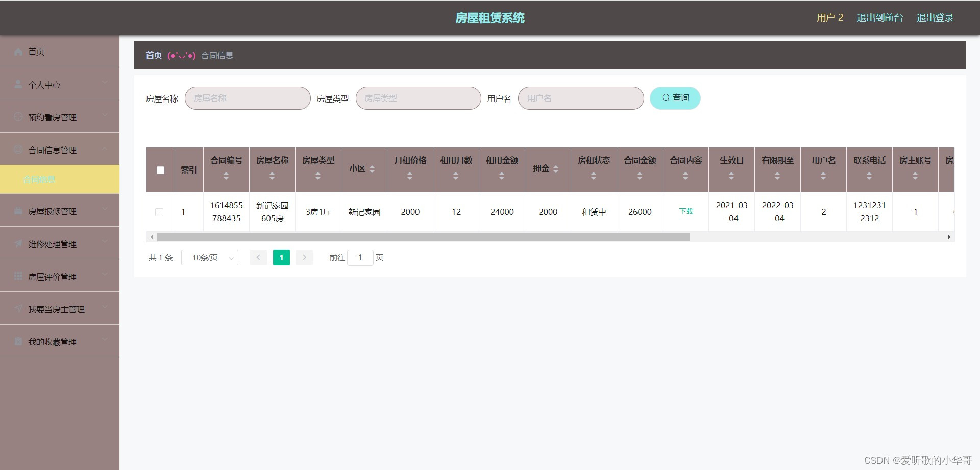Click the grid icon beside 房屋评价管理
The height and width of the screenshot is (470, 980).
pos(18,276)
